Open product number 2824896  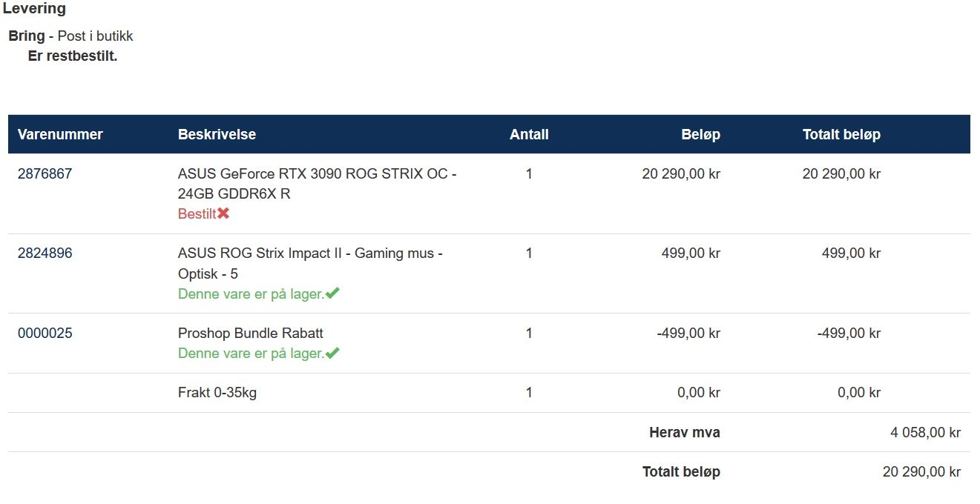pos(45,253)
